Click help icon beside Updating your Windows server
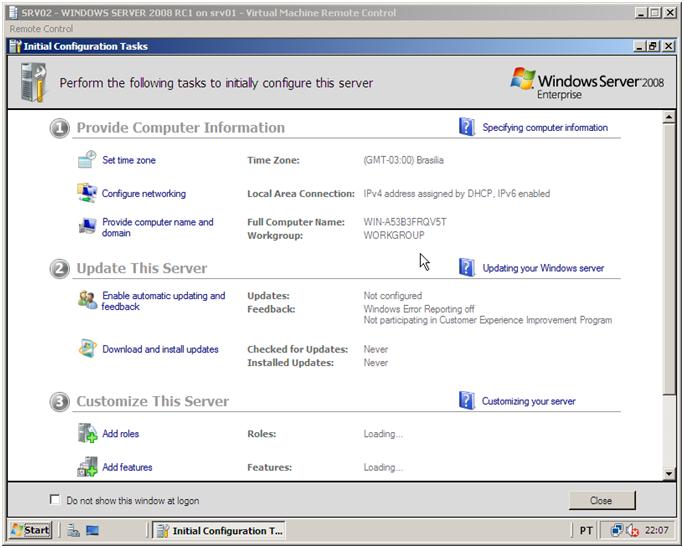 pyautogui.click(x=466, y=267)
